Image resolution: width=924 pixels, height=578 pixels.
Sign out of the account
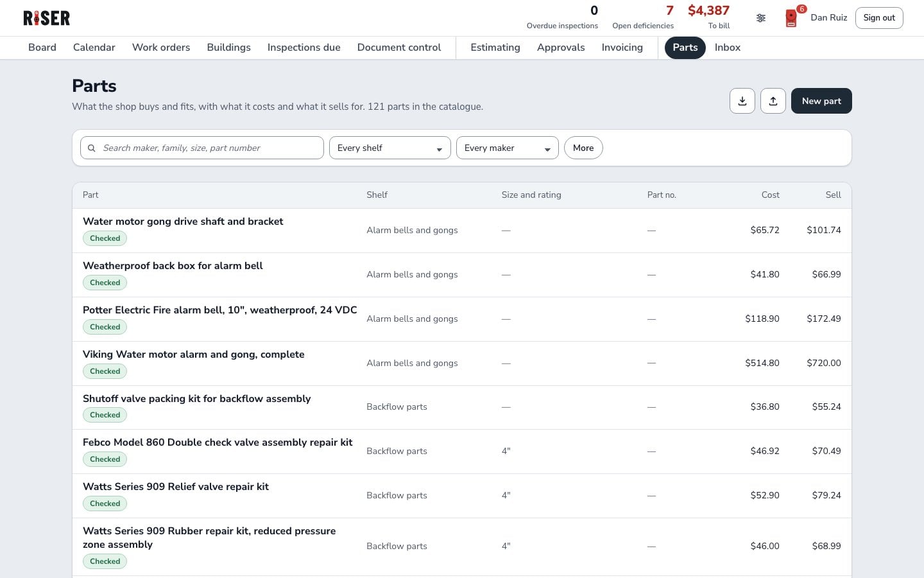(879, 18)
